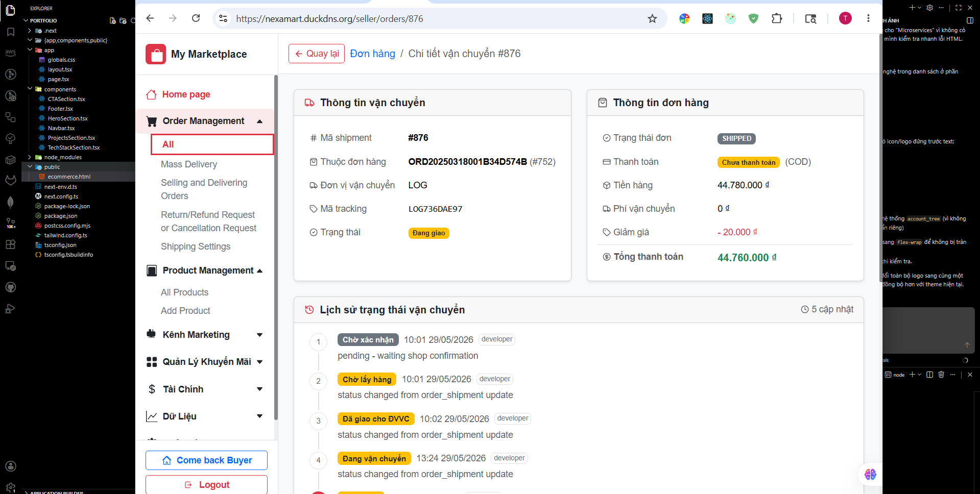Click the Chưa thanh toán payment badge
Image resolution: width=980 pixels, height=494 pixels.
749,162
